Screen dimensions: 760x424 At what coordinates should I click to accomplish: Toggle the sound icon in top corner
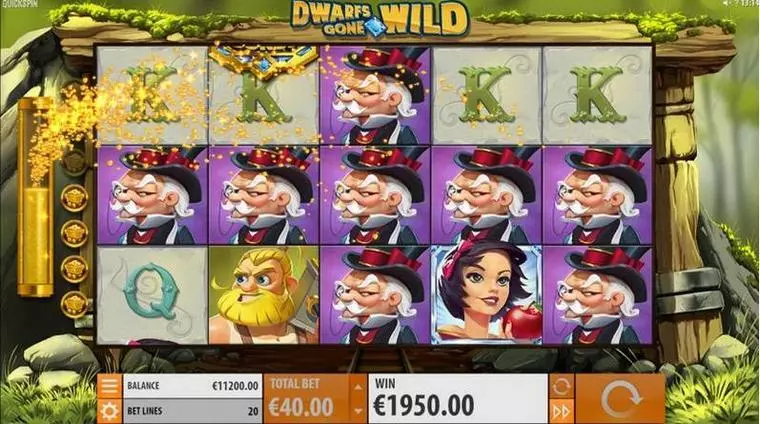(x=728, y=3)
